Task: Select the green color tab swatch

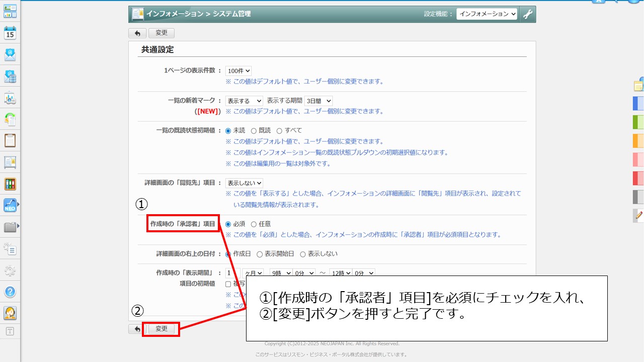Action: point(638,122)
